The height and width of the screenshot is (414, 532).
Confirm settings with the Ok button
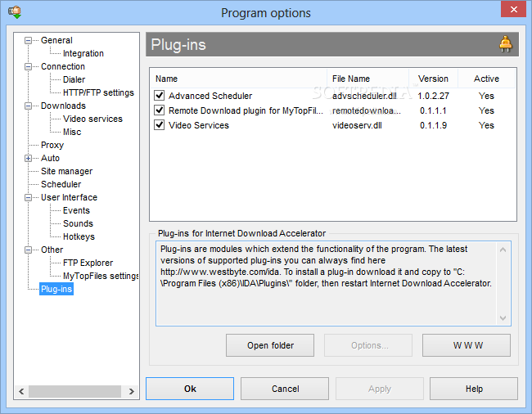(190, 389)
